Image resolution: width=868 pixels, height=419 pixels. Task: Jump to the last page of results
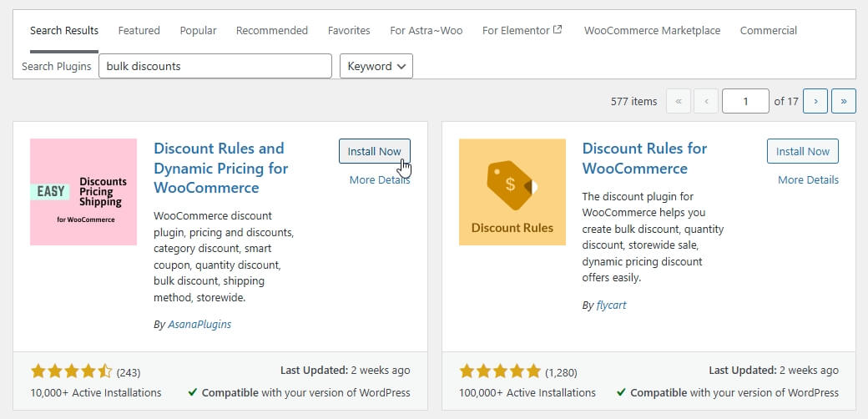[844, 101]
